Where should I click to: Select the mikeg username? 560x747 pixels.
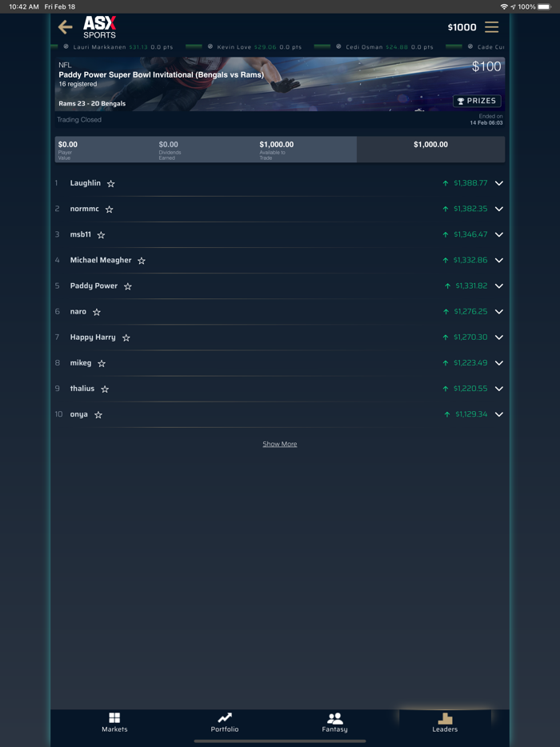tap(81, 363)
